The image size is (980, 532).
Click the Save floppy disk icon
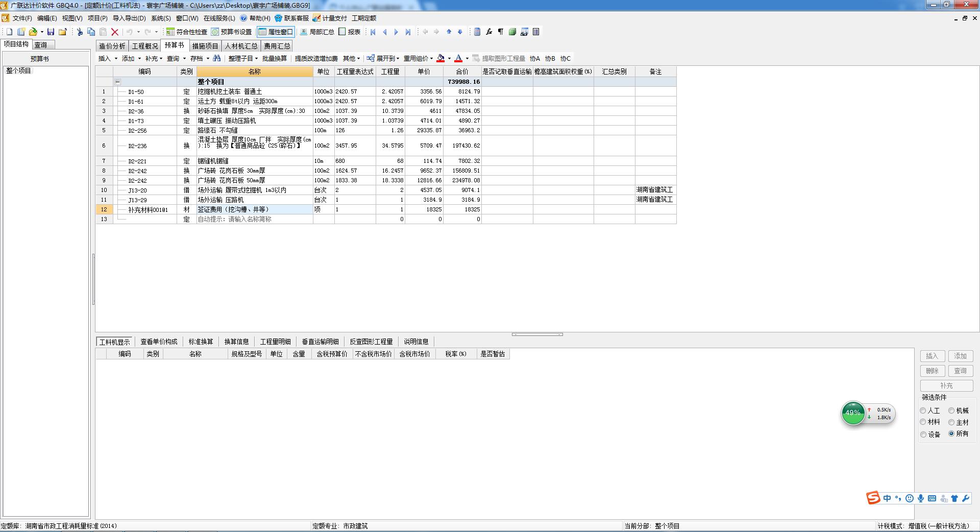51,32
